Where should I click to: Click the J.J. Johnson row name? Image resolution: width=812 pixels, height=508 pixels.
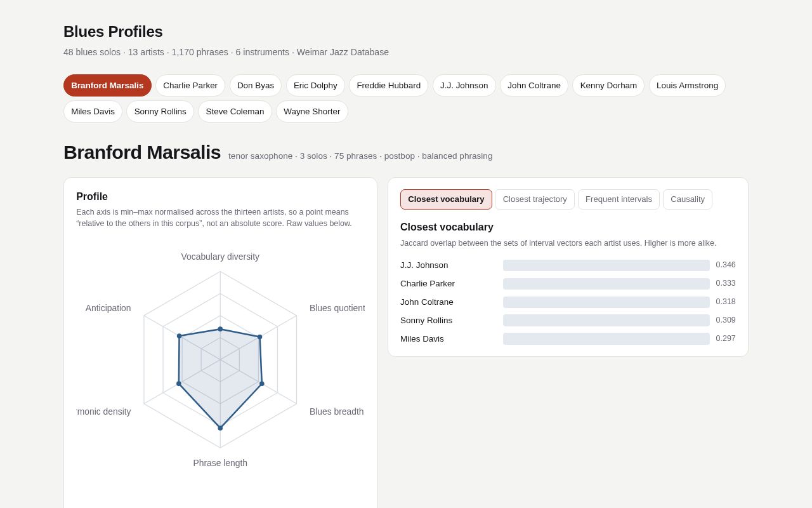pos(424,265)
